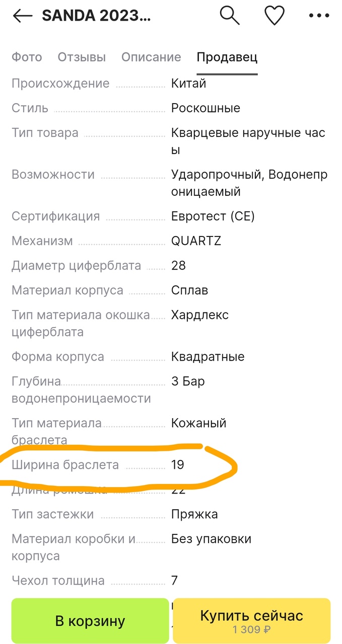Viewport: 342px width, 644px height.
Task: Open search with magnifier icon
Action: coord(229,16)
